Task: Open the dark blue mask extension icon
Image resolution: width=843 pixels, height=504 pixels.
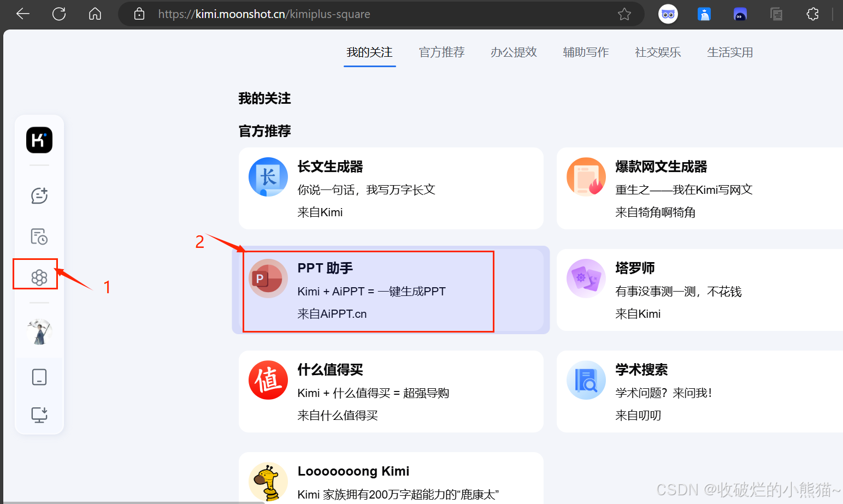Action: (740, 14)
